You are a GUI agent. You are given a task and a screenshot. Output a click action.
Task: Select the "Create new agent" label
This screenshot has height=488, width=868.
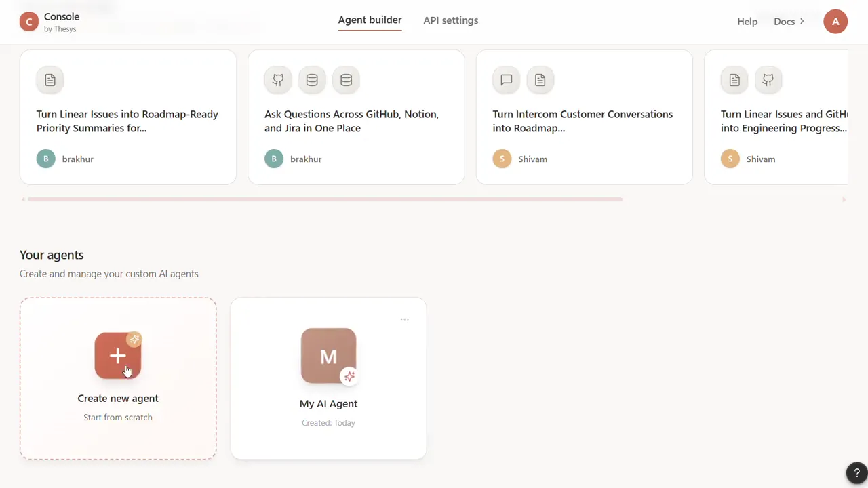(x=118, y=399)
